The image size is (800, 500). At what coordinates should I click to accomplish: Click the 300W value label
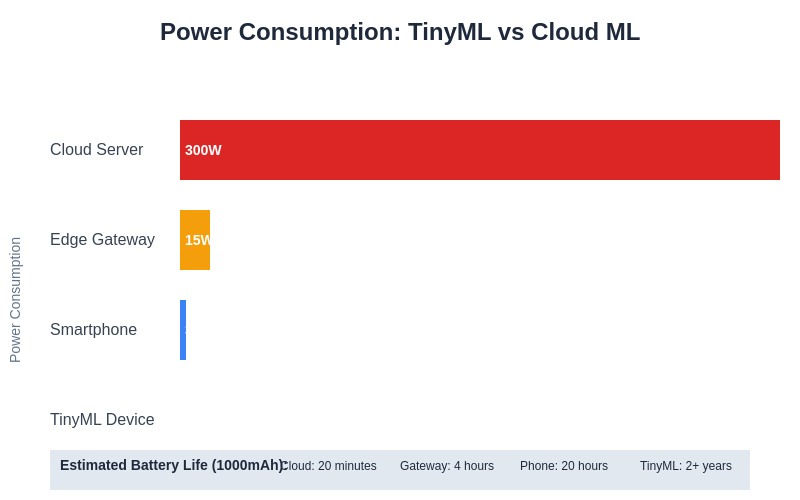click(x=203, y=150)
